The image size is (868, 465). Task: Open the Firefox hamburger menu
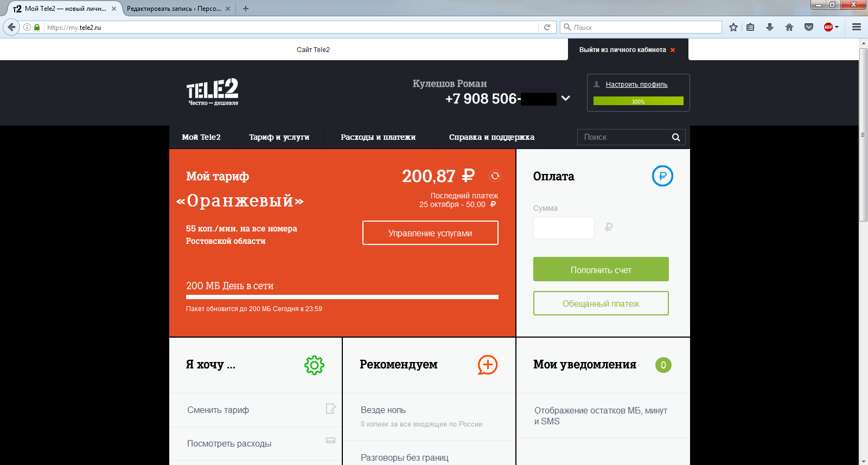pyautogui.click(x=857, y=27)
